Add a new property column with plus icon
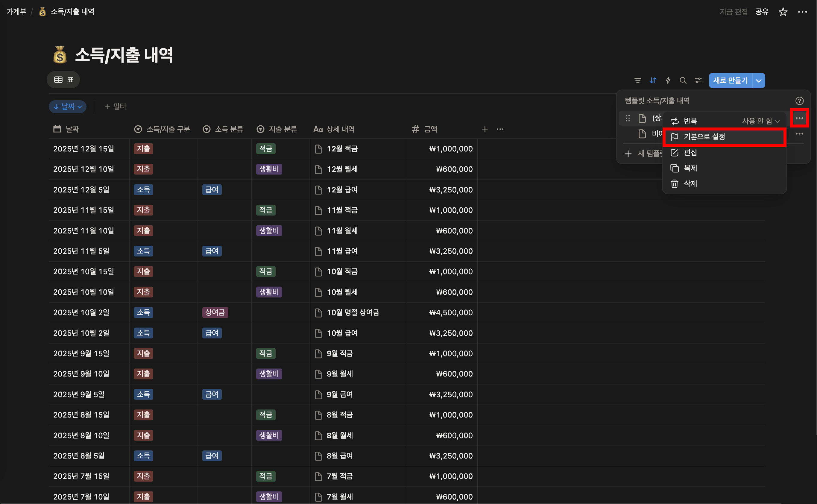 [x=485, y=129]
